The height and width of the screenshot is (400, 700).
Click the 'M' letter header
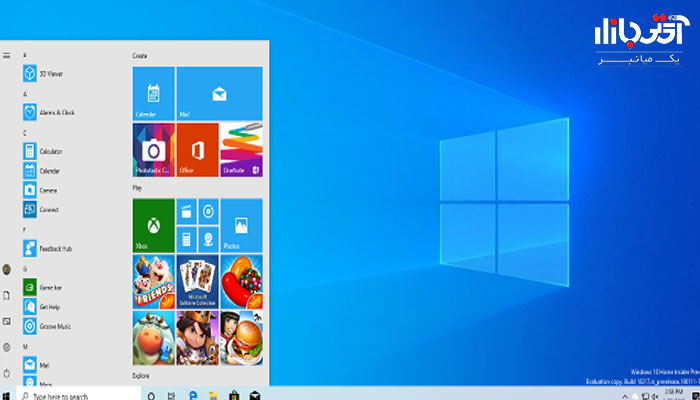(x=25, y=346)
